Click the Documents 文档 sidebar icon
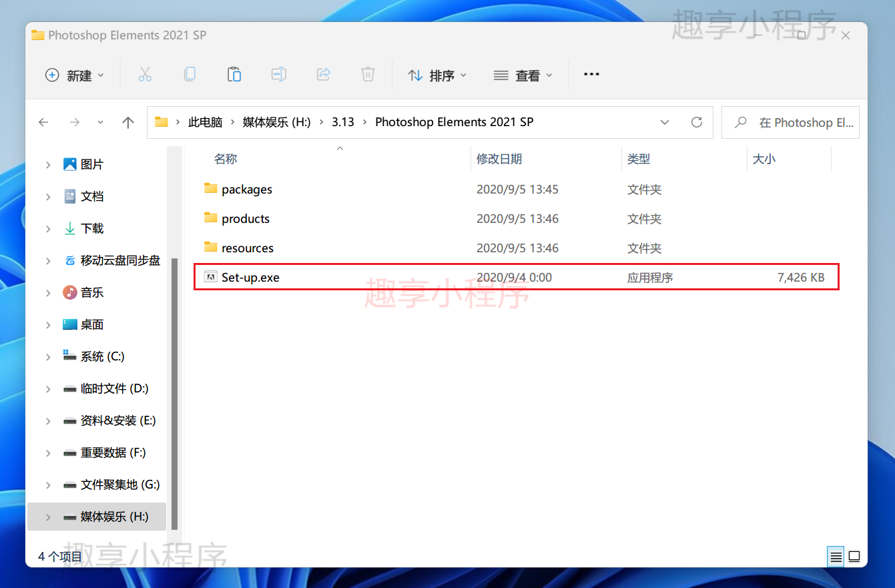 [69, 196]
